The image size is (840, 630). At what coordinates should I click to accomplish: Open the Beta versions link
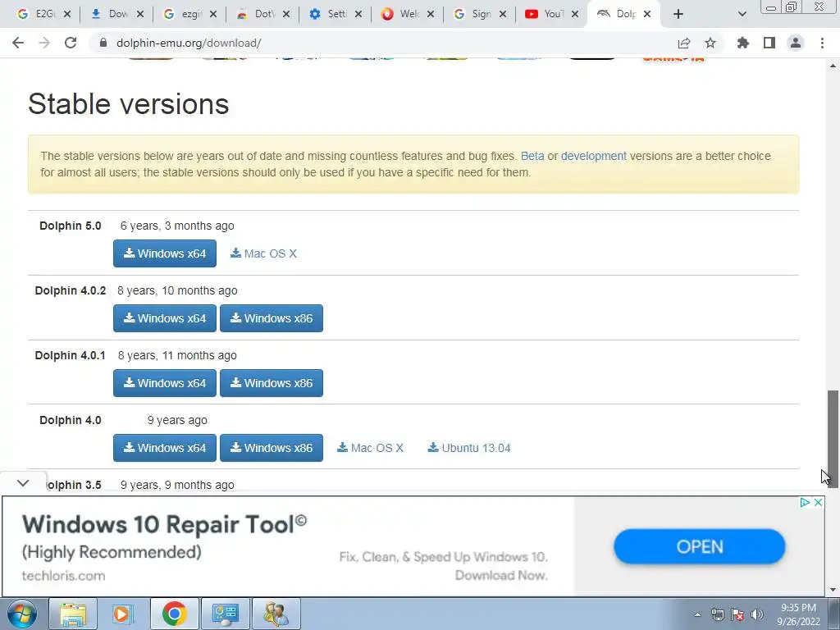[532, 156]
